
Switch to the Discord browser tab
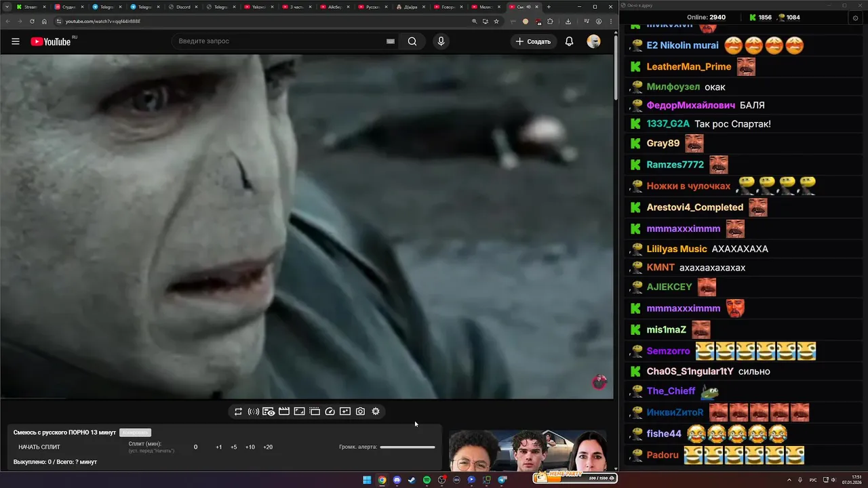(182, 7)
